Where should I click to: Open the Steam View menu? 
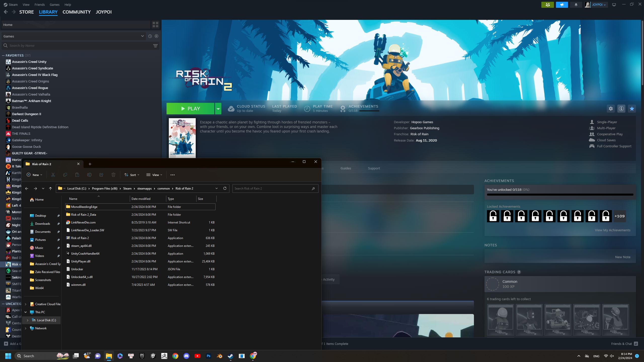pyautogui.click(x=26, y=5)
